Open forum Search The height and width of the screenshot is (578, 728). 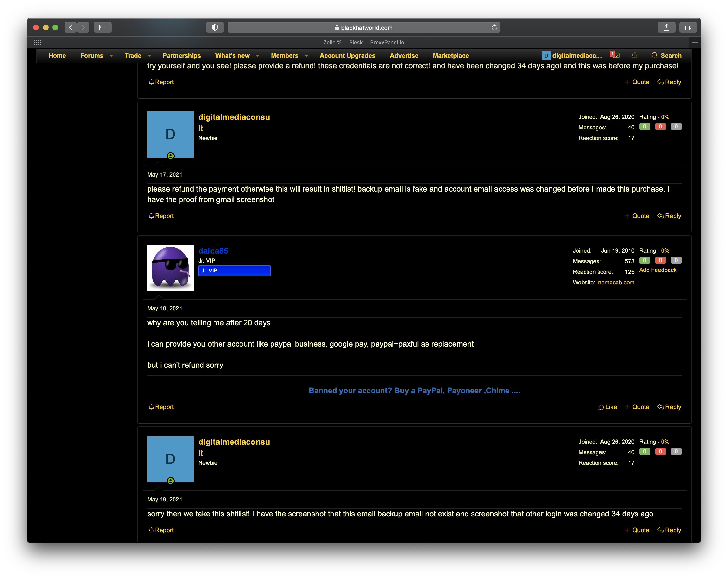(667, 56)
